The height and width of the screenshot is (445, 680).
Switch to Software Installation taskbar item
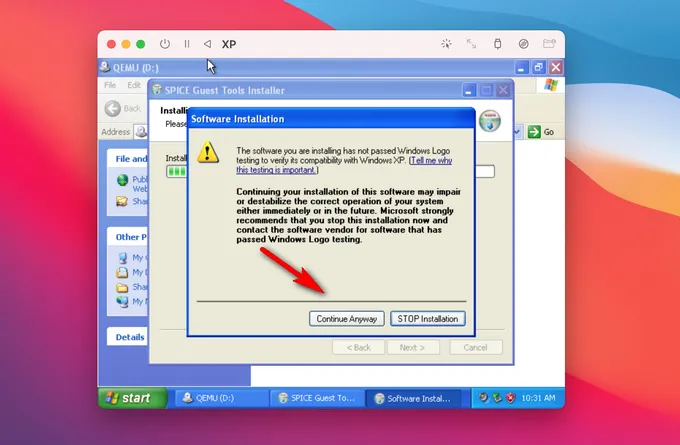[x=412, y=398]
